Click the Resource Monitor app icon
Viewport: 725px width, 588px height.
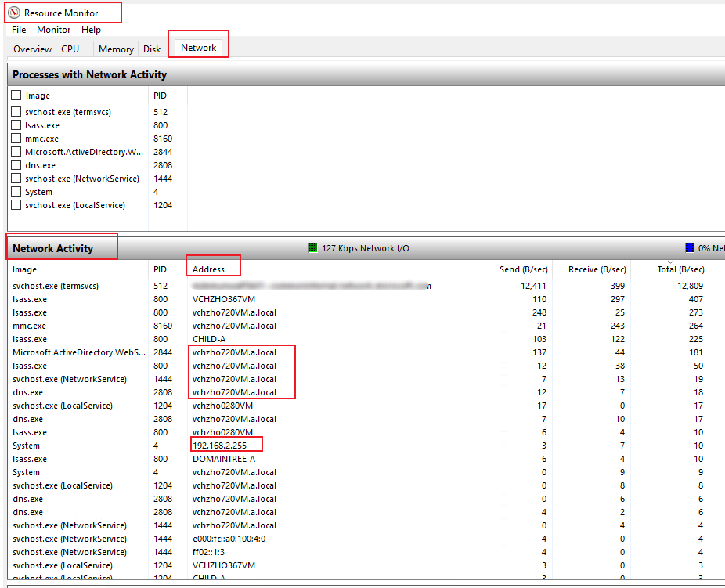point(14,13)
